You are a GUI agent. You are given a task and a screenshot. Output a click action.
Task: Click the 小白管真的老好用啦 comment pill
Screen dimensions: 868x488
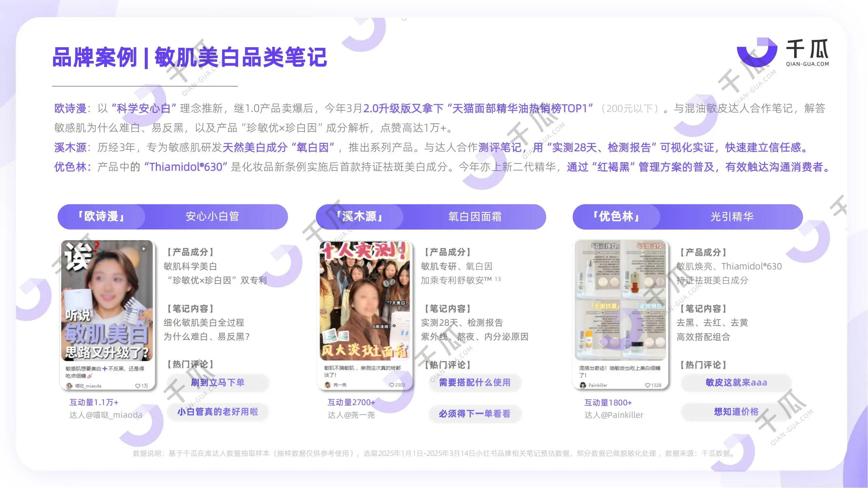(x=218, y=412)
